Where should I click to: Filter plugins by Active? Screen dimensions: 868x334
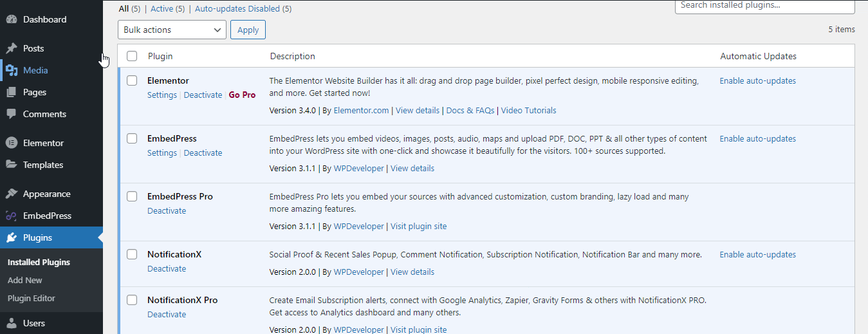pos(167,9)
